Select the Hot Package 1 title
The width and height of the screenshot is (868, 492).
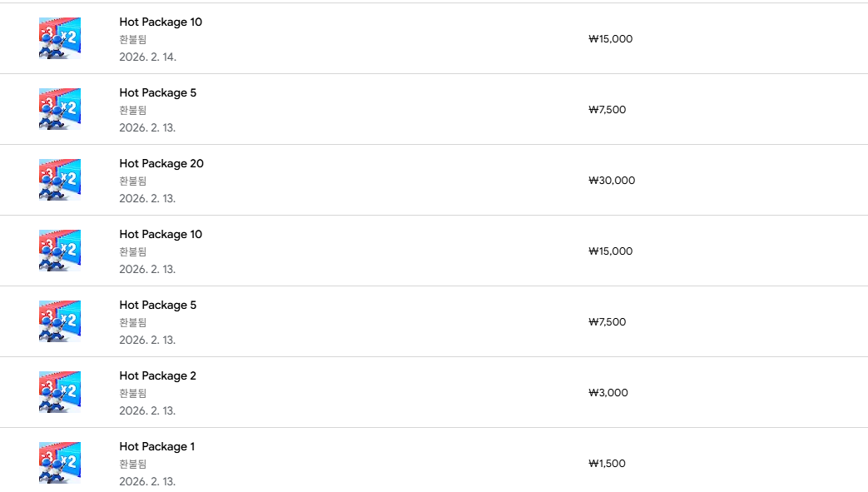point(157,446)
